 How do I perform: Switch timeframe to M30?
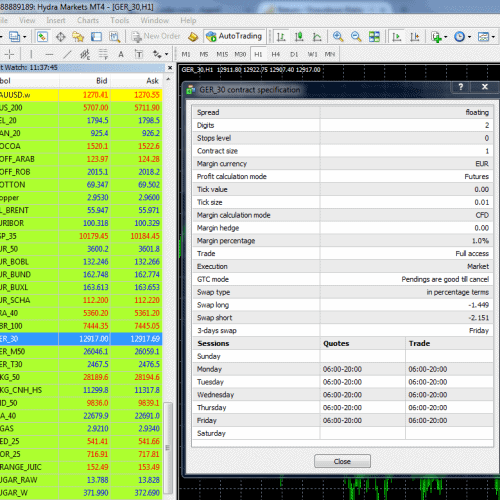coord(240,54)
